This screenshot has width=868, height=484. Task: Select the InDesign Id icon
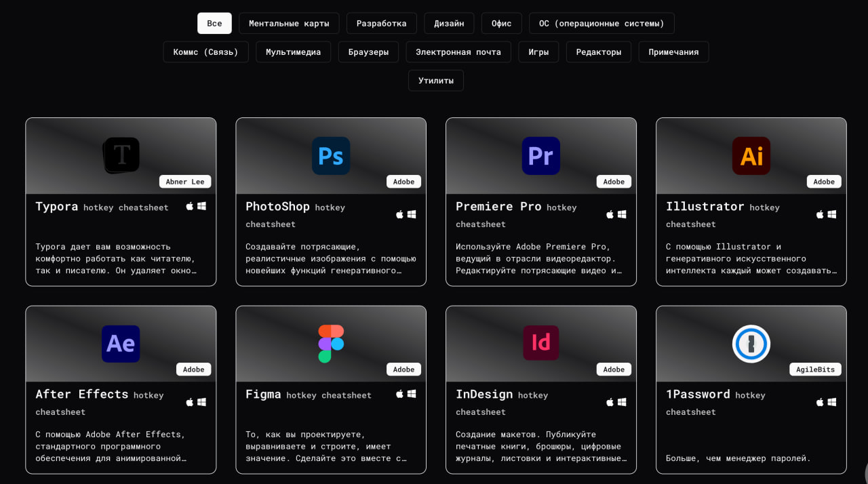[540, 343]
